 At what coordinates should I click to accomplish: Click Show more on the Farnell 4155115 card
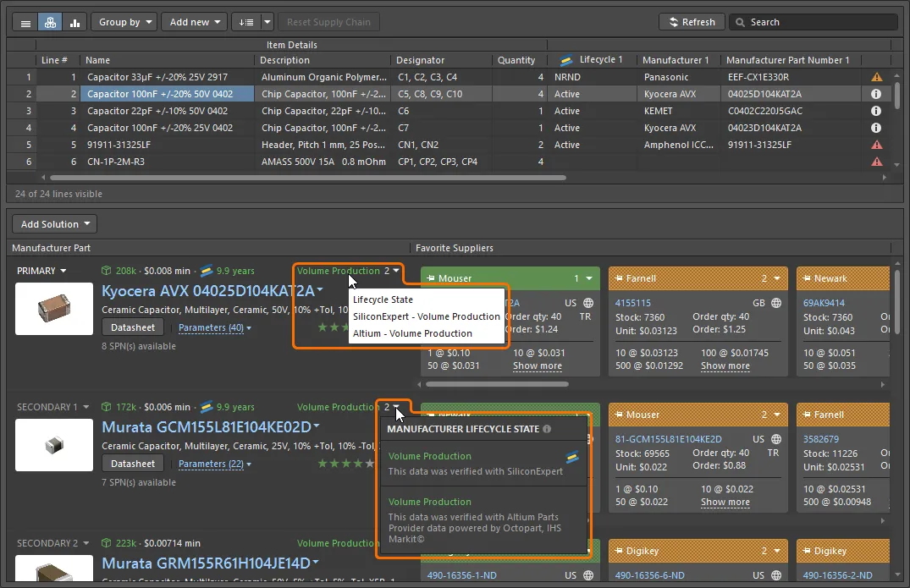[725, 365]
